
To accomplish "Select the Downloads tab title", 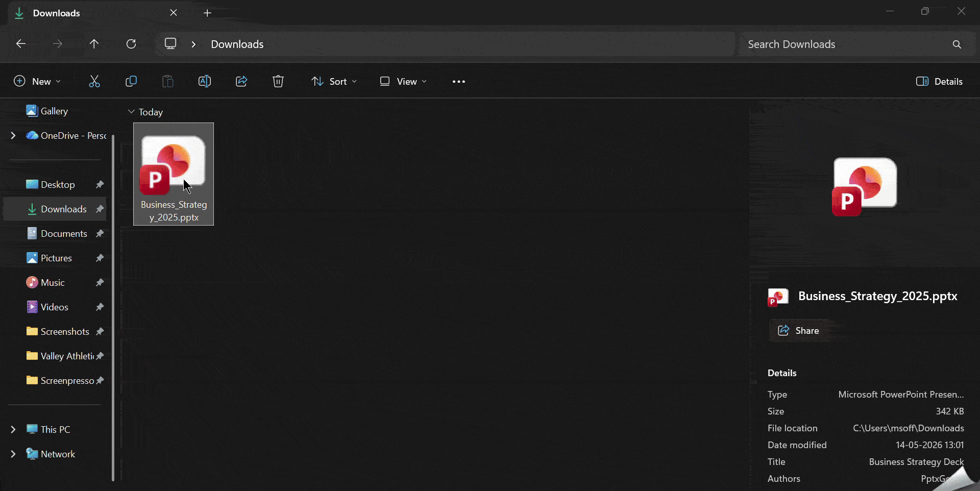I will (x=56, y=13).
